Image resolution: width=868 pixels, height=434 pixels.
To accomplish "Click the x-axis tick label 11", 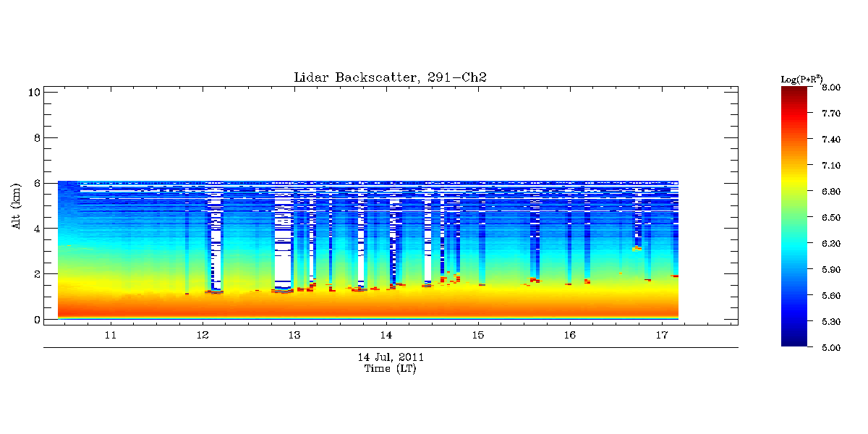I will [x=111, y=336].
